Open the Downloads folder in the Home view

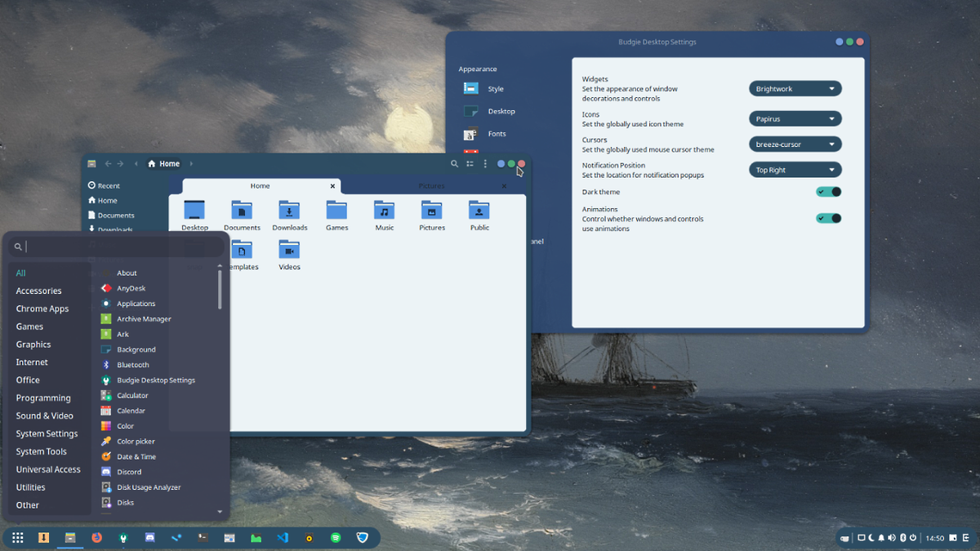coord(290,216)
